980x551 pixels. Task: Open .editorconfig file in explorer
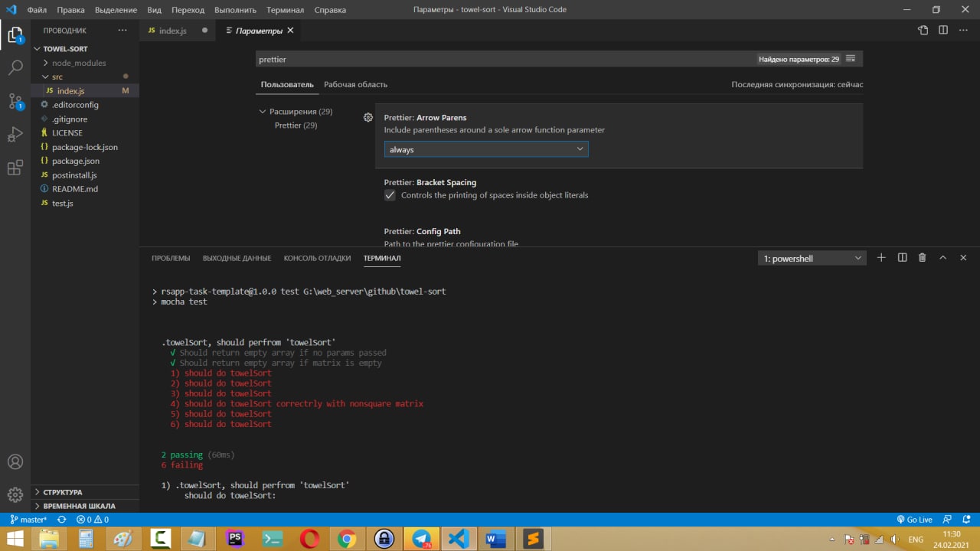tap(85, 105)
